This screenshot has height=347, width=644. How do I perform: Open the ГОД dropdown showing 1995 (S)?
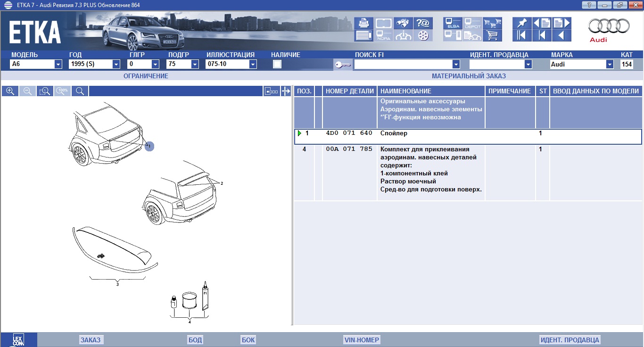116,64
